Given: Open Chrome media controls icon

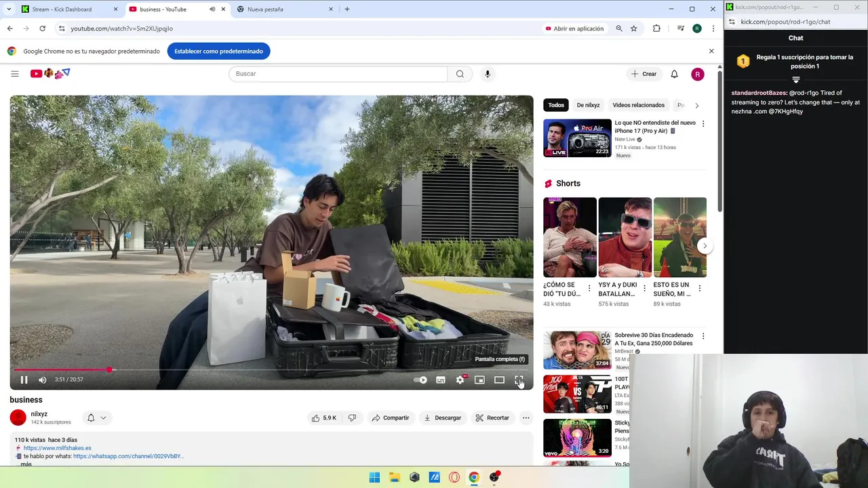Looking at the screenshot, I should pyautogui.click(x=680, y=28).
